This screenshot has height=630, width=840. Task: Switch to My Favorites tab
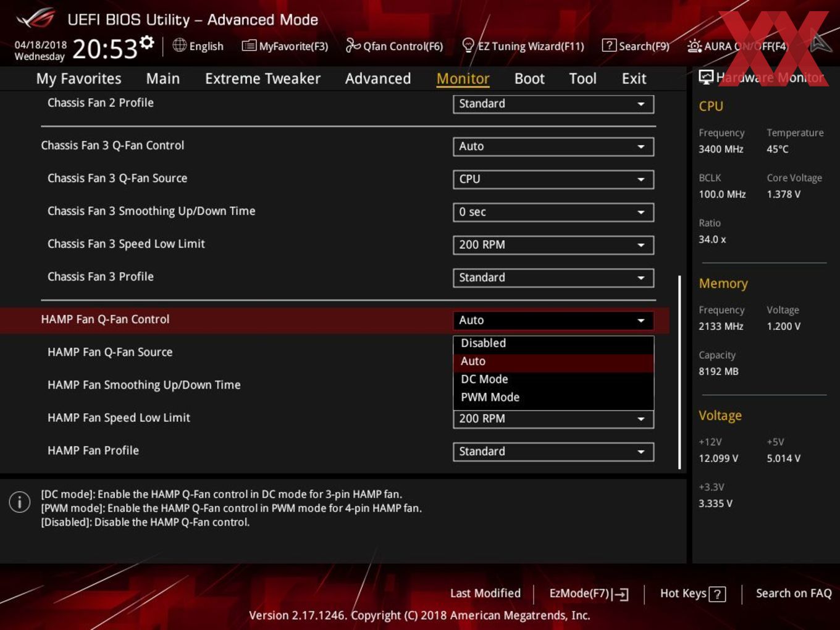pyautogui.click(x=78, y=78)
